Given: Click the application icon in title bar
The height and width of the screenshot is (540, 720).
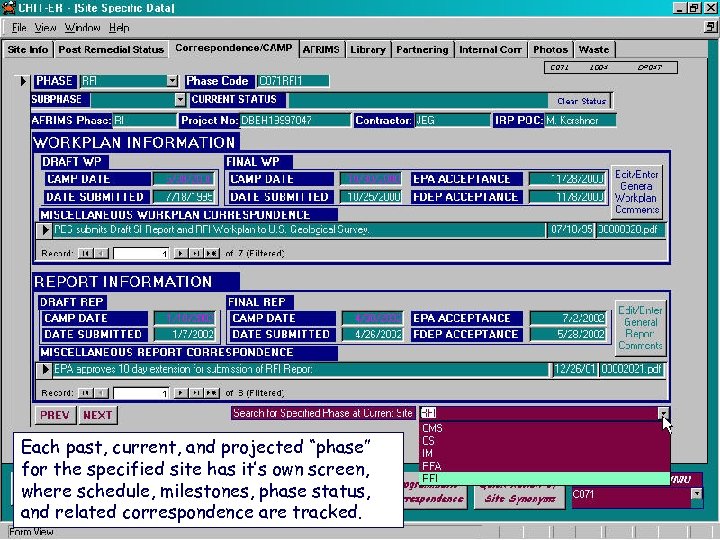Looking at the screenshot, I should click(8, 7).
